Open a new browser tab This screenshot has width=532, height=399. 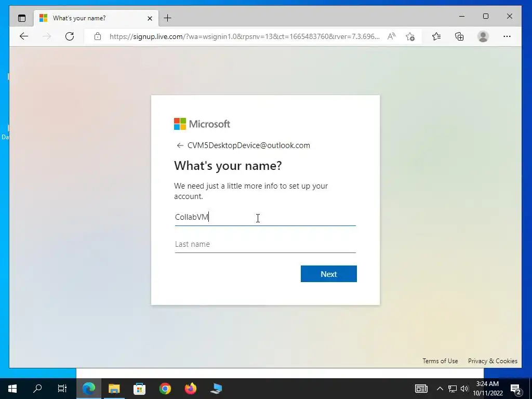[168, 18]
